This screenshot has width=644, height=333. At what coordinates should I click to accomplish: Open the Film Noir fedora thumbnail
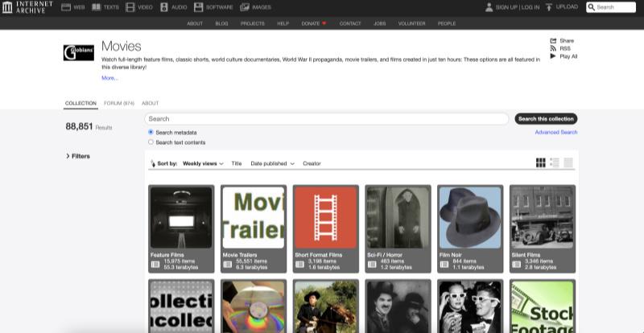470,217
